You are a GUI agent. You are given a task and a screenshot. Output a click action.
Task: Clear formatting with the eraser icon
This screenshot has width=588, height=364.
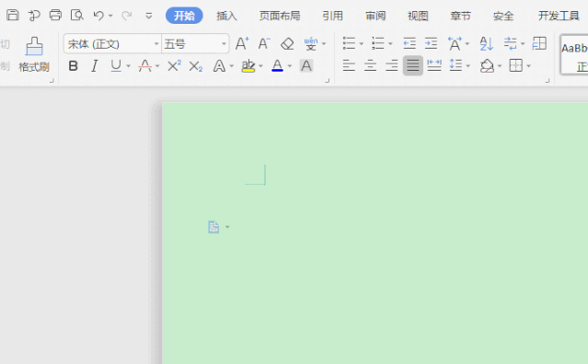(x=287, y=44)
